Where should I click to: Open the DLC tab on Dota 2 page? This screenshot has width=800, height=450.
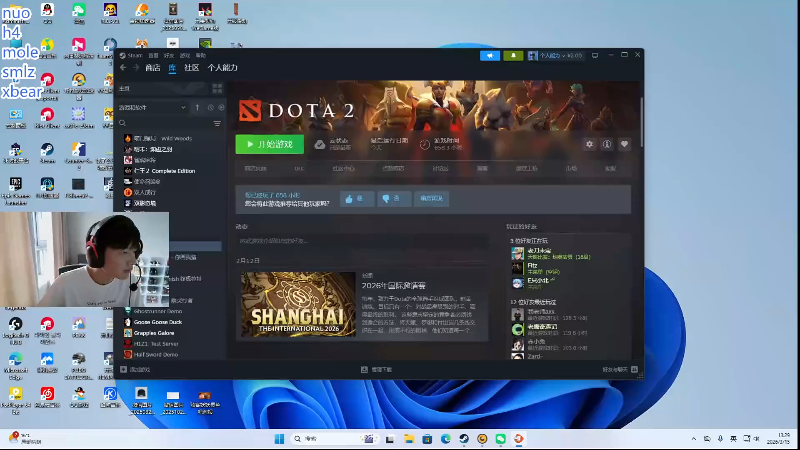click(299, 168)
